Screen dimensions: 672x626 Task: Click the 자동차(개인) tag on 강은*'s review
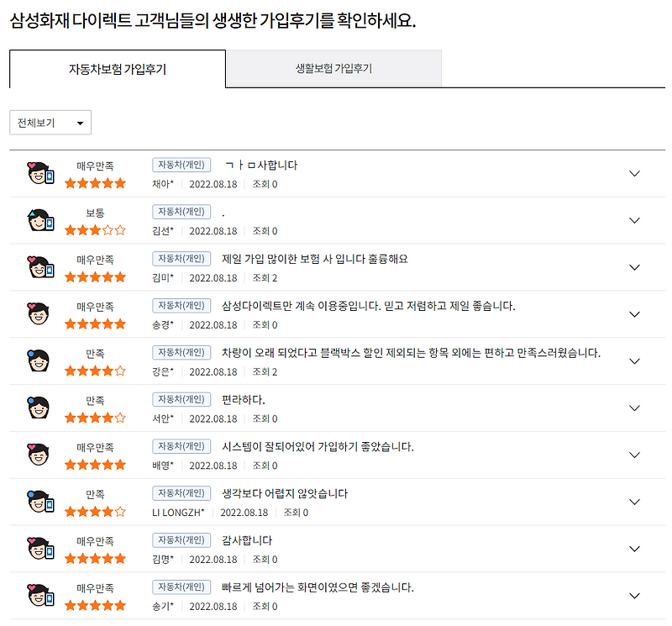pyautogui.click(x=181, y=352)
